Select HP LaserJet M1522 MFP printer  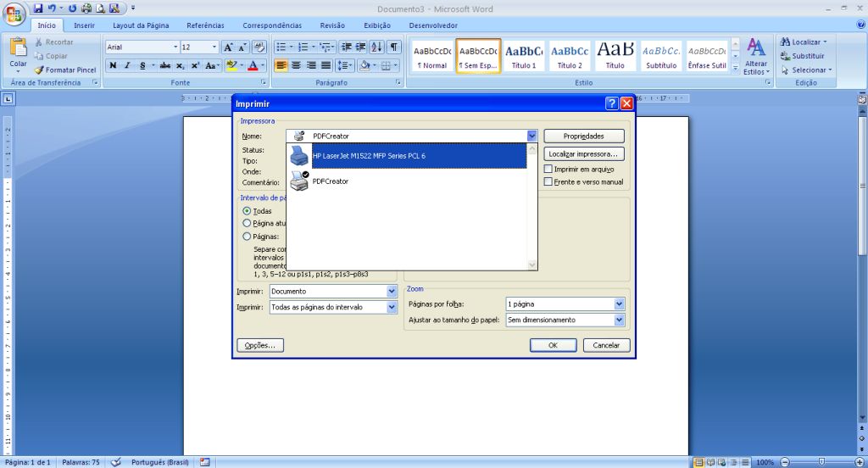pyautogui.click(x=407, y=156)
